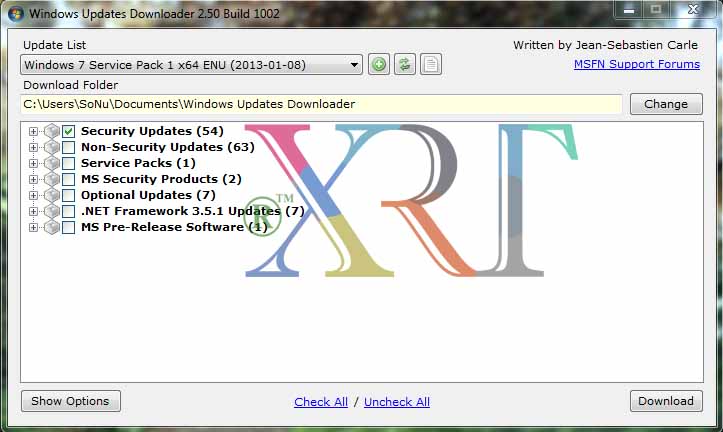Screen dimensions: 723x432
Task: Select the .NET Framework 3.5.1 Updates (7) label
Action: [193, 211]
